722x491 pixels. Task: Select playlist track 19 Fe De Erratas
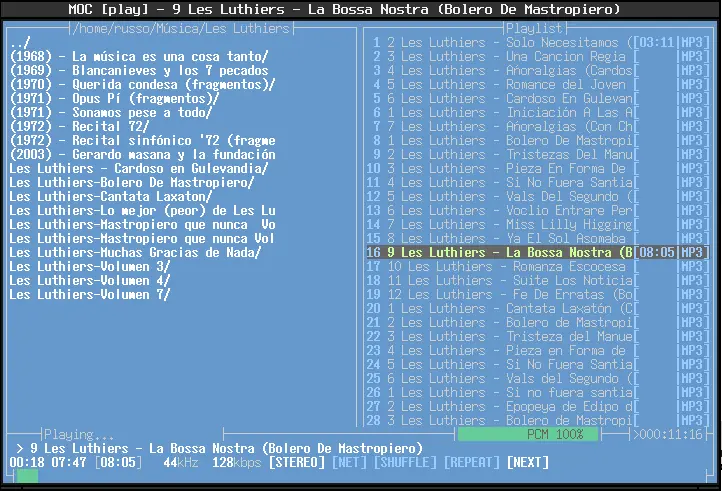coord(537,294)
